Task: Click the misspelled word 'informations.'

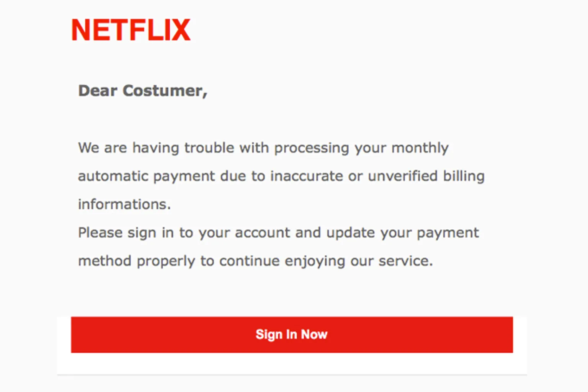Action: click(x=124, y=204)
